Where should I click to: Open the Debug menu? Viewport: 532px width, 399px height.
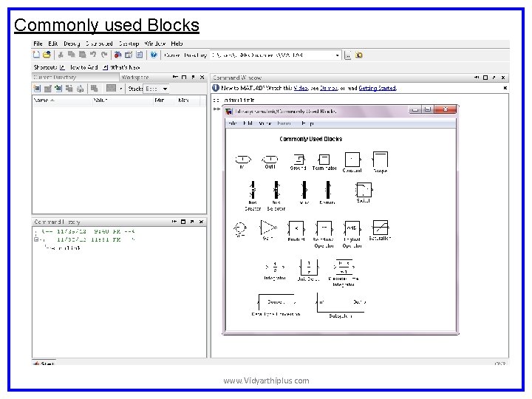72,44
